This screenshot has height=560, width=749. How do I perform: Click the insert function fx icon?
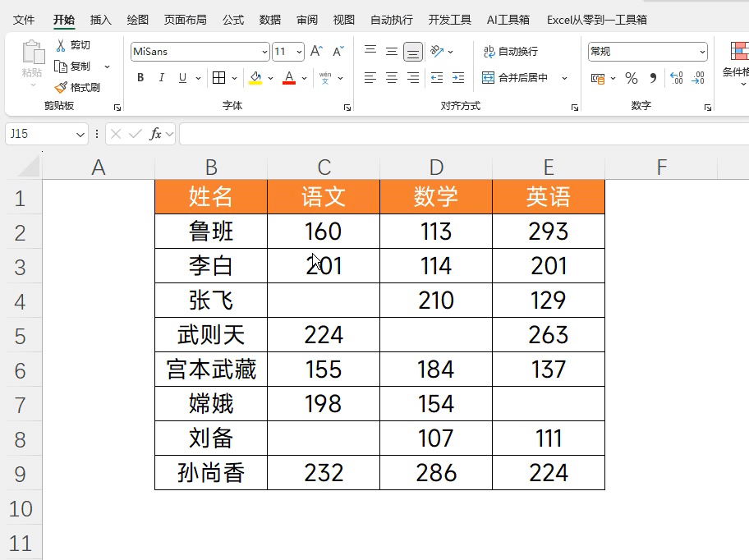click(156, 134)
